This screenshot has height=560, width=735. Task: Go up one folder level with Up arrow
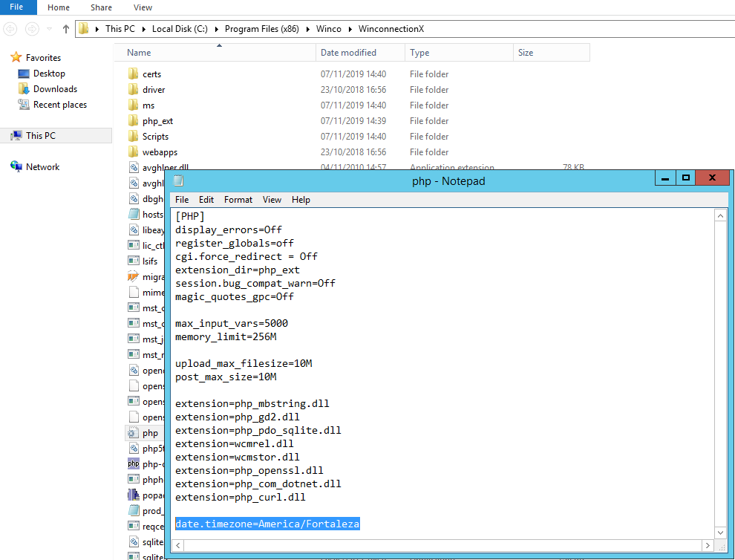pos(65,29)
